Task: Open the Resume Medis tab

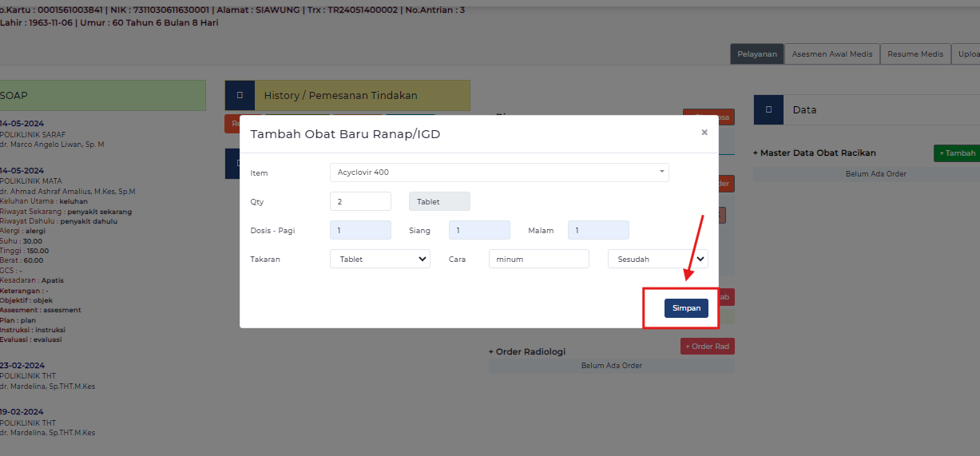Action: pyautogui.click(x=915, y=54)
